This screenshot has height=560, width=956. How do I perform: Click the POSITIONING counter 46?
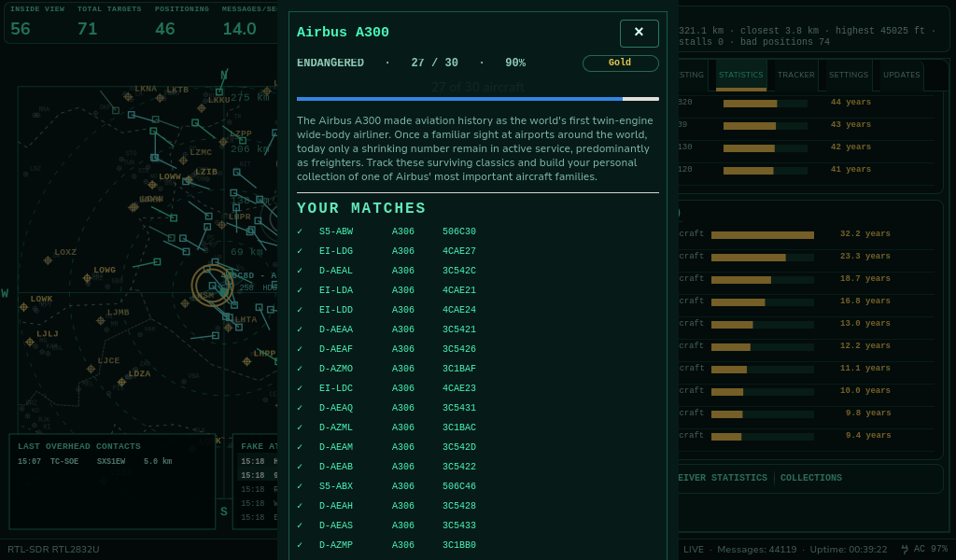pyautogui.click(x=164, y=29)
